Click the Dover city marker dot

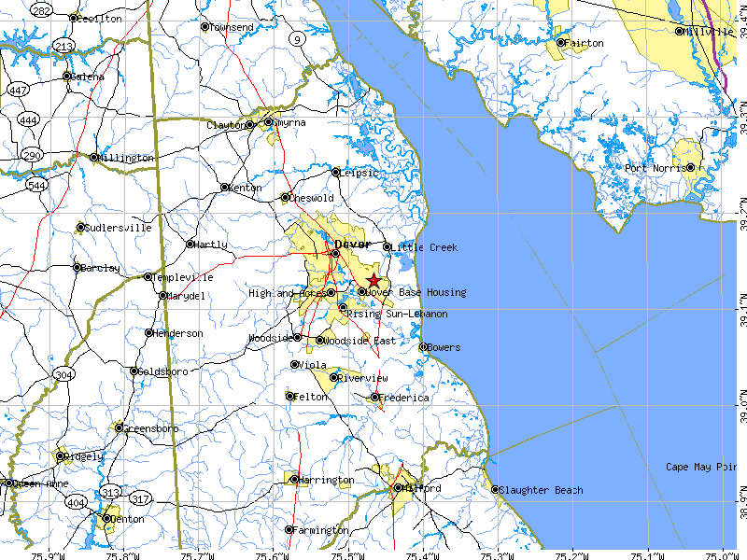(x=335, y=253)
